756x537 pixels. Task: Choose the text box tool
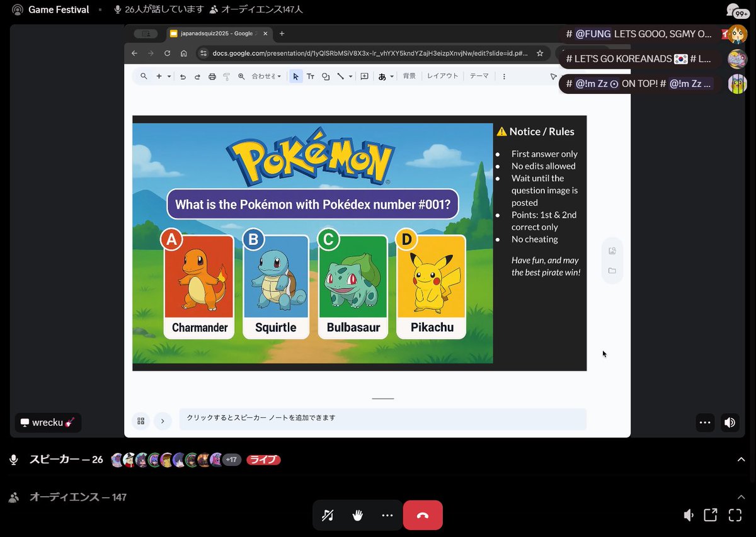[x=311, y=76]
